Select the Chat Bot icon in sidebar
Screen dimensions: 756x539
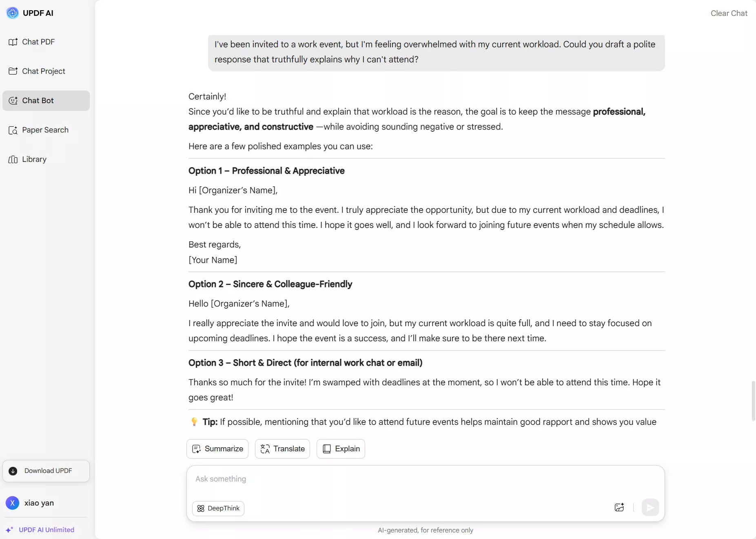(13, 101)
